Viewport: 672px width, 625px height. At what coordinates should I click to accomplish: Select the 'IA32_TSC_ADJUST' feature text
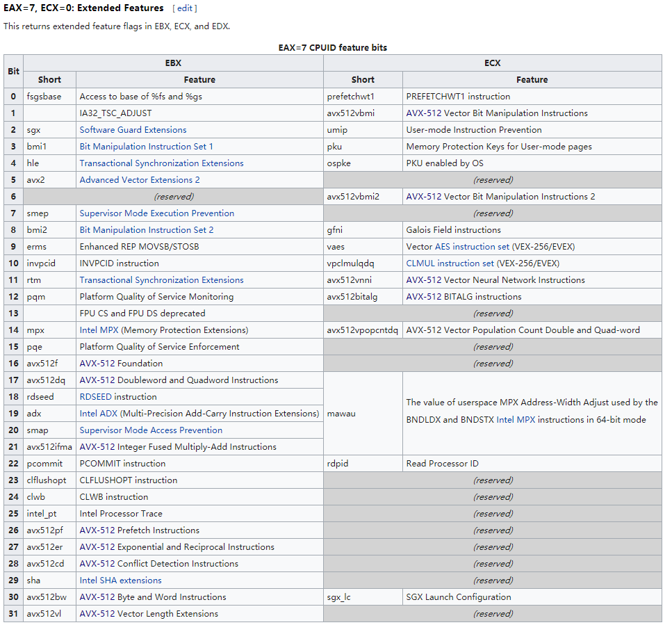click(x=116, y=113)
